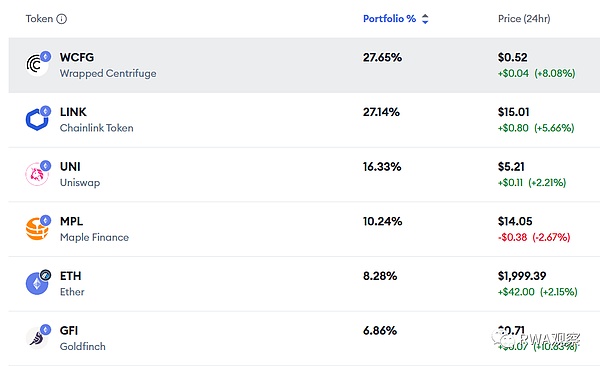Sort by the Price (24hr) column header
This screenshot has width=600, height=366.
click(524, 19)
